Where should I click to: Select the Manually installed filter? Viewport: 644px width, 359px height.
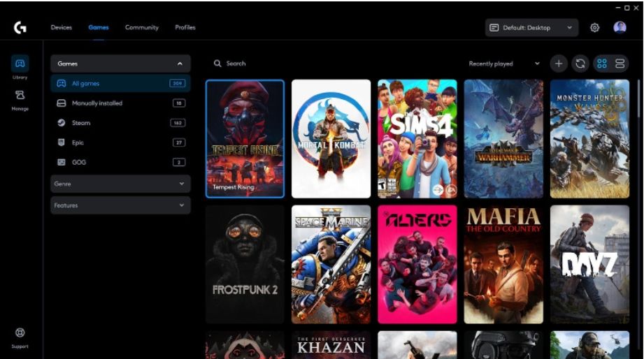point(120,103)
